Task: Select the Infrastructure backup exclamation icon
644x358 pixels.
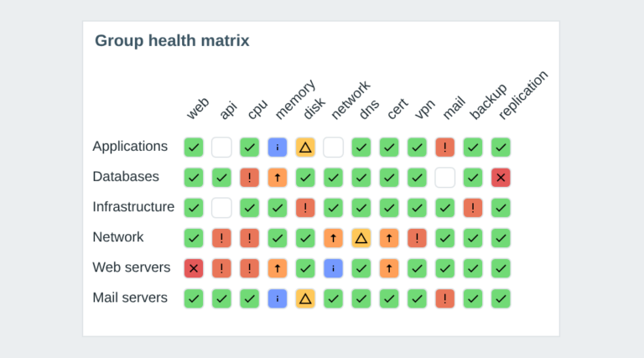Action: point(473,208)
